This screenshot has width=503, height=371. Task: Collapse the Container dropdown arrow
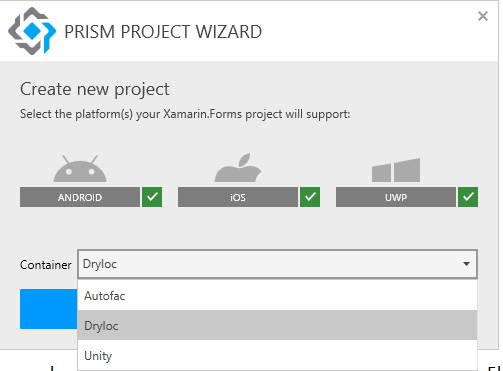click(466, 264)
